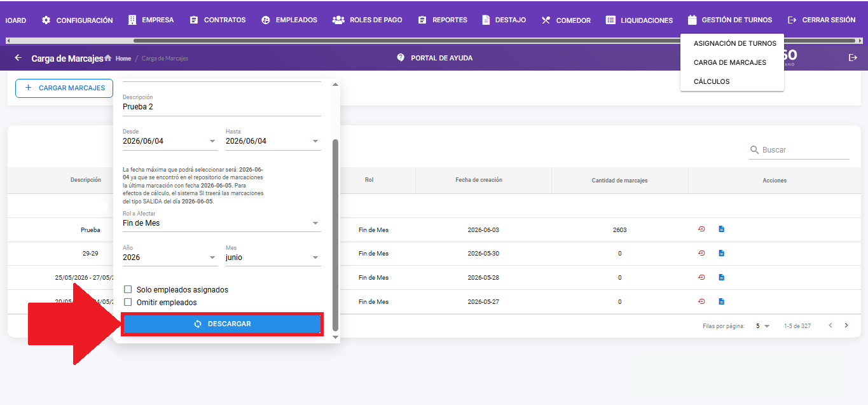Expand the Rol a Afectar dropdown
The height and width of the screenshot is (405, 868).
coord(222,222)
